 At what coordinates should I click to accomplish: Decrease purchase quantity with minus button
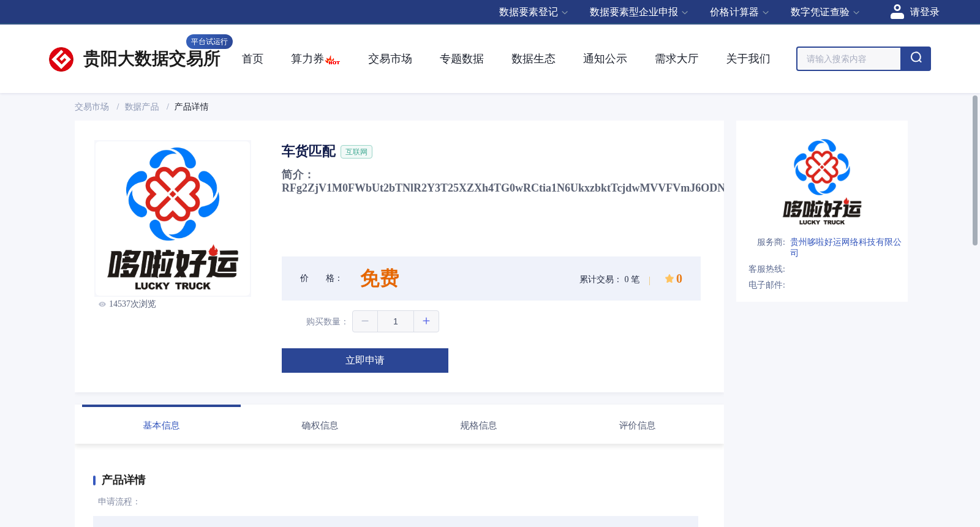point(365,321)
